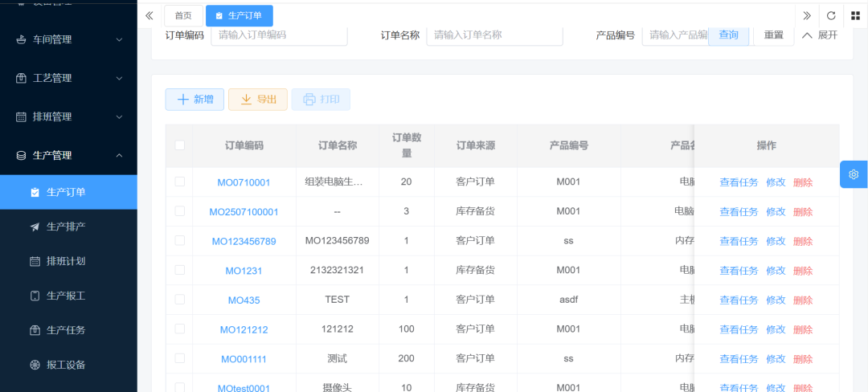Expand the 车间管理 menu

[x=68, y=39]
